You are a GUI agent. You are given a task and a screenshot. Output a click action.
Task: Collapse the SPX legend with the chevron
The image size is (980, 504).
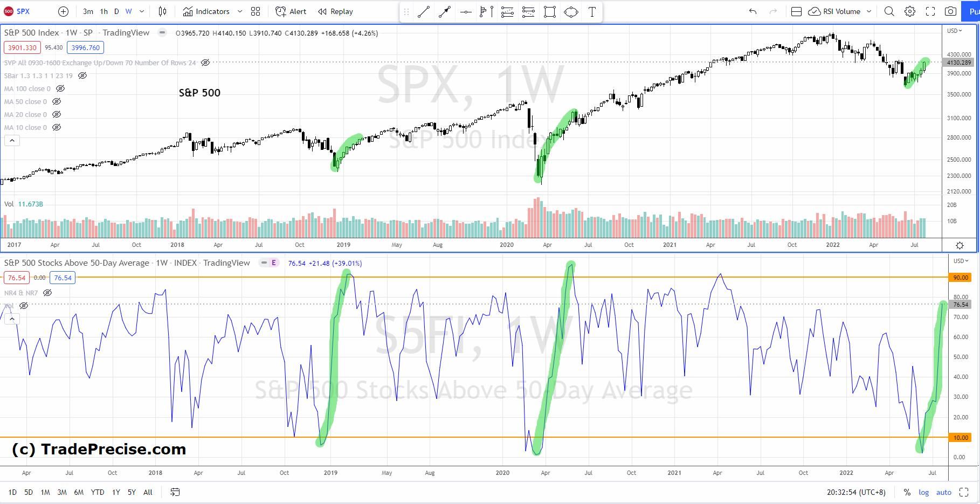[12, 140]
